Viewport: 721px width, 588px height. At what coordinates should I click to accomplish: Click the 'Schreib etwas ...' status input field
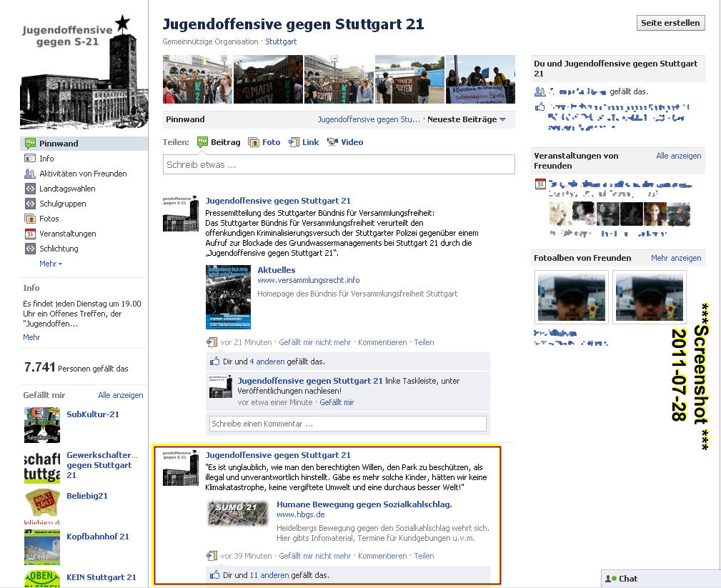tap(339, 164)
